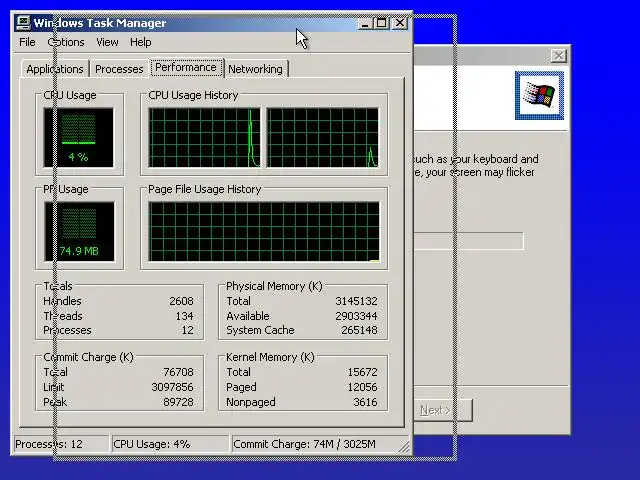Click the System Cache label
This screenshot has height=480, width=640.
(260, 330)
